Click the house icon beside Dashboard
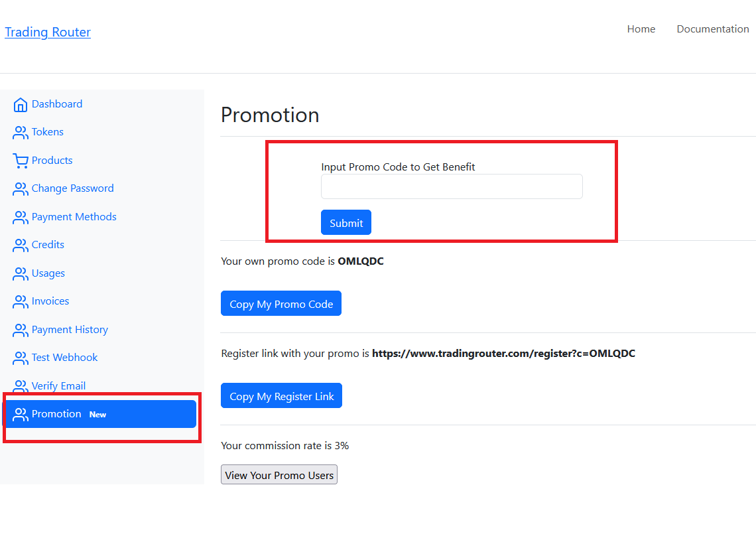756x556 pixels. point(21,105)
